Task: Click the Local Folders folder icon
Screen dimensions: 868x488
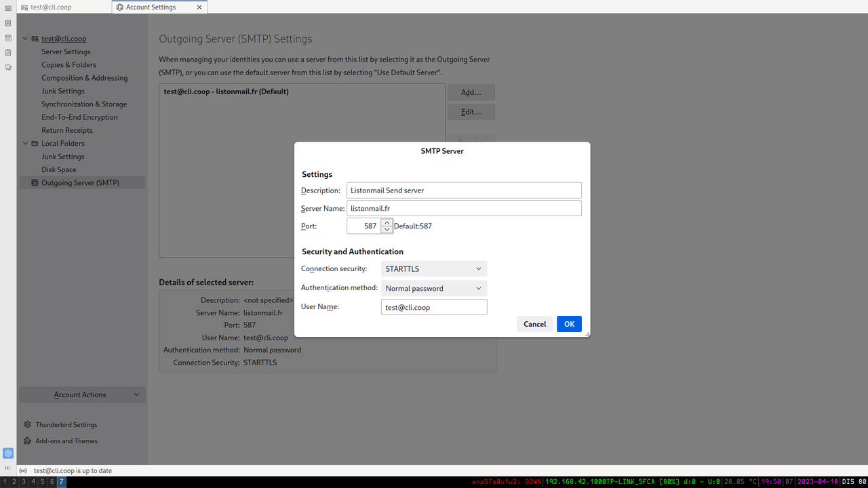Action: click(35, 144)
